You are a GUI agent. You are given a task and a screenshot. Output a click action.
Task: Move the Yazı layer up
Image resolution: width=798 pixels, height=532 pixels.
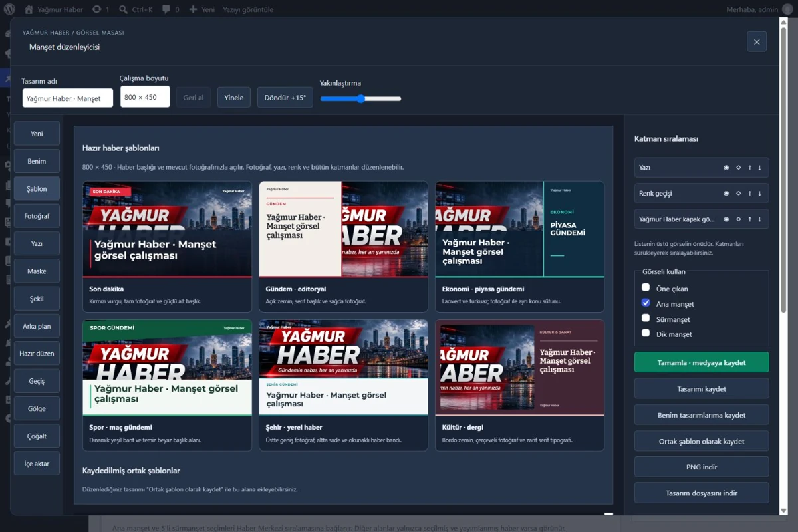click(x=749, y=168)
